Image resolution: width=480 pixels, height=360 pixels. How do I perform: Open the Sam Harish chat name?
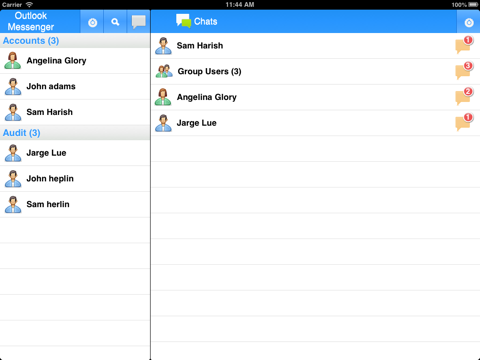pyautogui.click(x=200, y=46)
